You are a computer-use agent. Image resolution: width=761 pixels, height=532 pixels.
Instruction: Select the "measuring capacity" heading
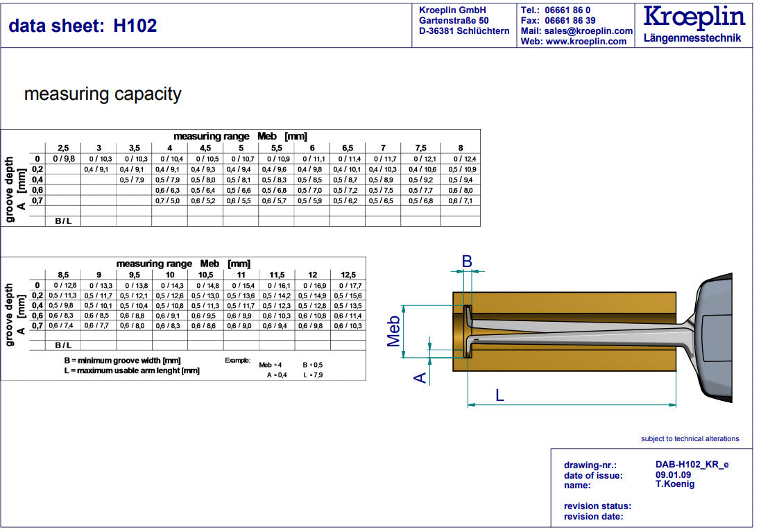point(103,94)
